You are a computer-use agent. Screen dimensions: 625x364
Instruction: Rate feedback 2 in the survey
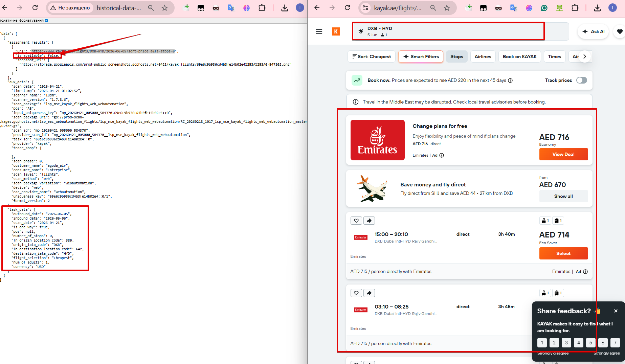(x=554, y=343)
